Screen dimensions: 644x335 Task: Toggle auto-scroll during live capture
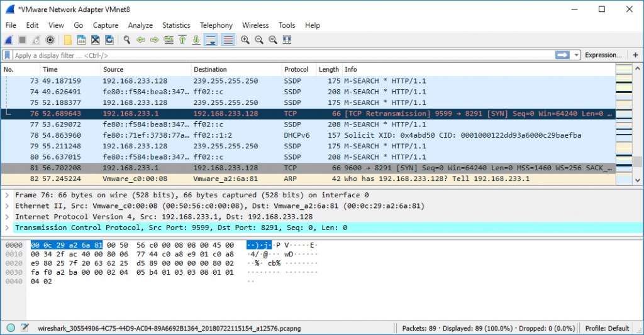click(211, 40)
